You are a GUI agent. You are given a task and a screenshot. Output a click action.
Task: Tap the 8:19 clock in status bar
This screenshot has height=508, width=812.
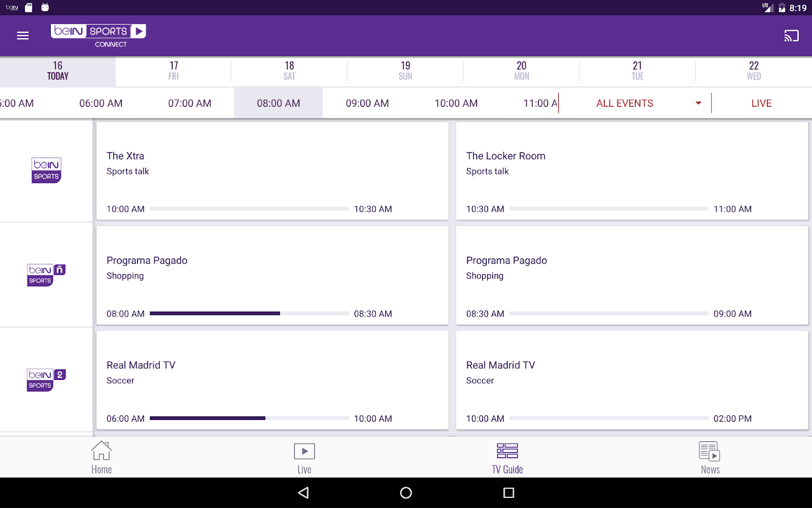coord(798,8)
